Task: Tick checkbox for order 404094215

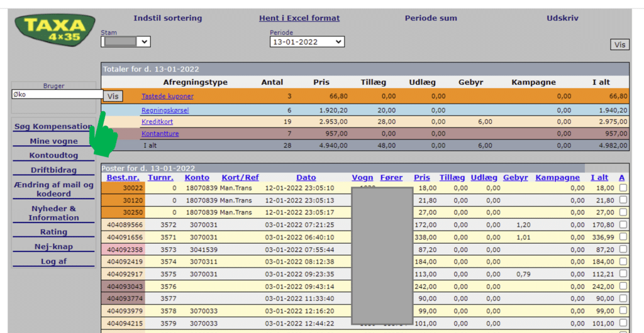Action: pos(623,323)
